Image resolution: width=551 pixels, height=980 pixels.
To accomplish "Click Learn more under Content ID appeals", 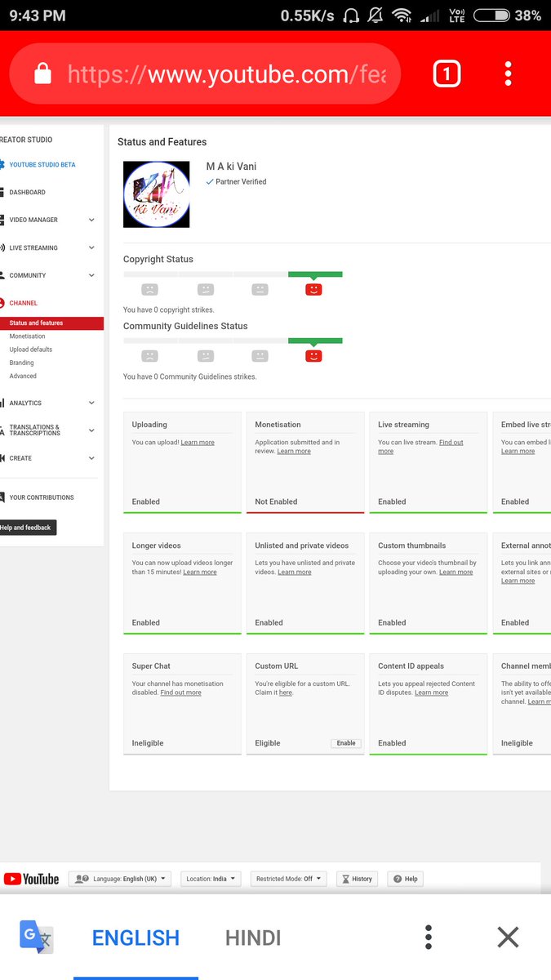I will pos(431,693).
